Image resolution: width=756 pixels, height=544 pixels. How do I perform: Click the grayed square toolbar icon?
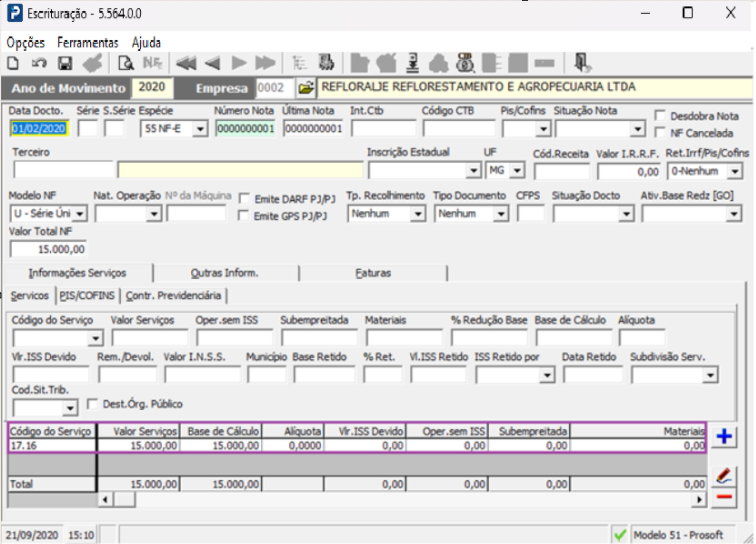pyautogui.click(x=517, y=63)
